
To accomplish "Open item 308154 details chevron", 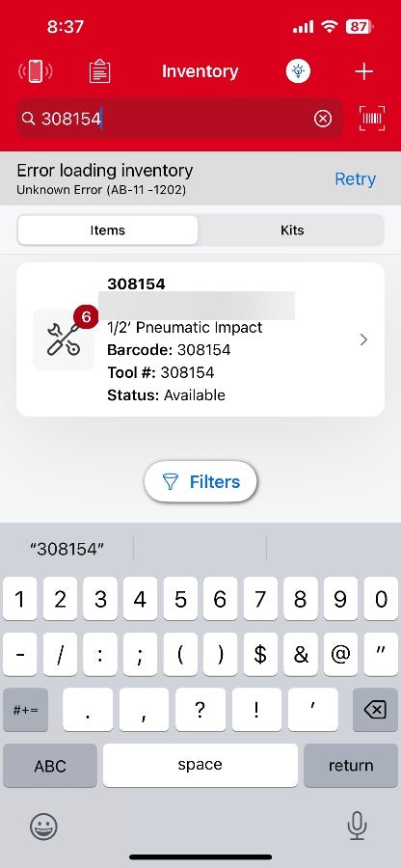I will tap(363, 339).
